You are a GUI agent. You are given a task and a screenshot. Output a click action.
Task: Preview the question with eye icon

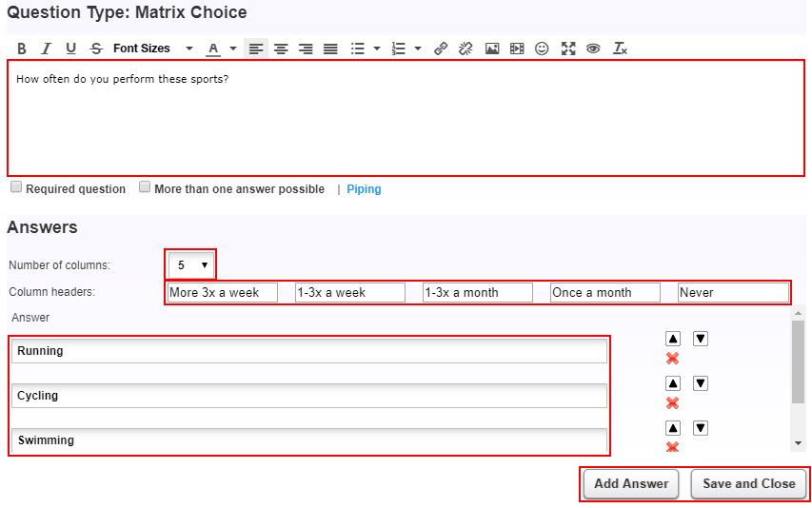pyautogui.click(x=593, y=49)
